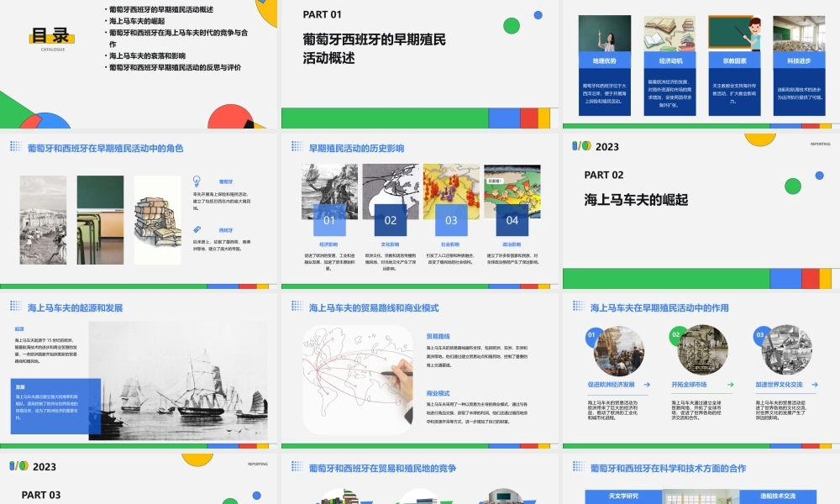Click the heading 海上马车夫在早期殖民活动中的作用

click(x=659, y=308)
